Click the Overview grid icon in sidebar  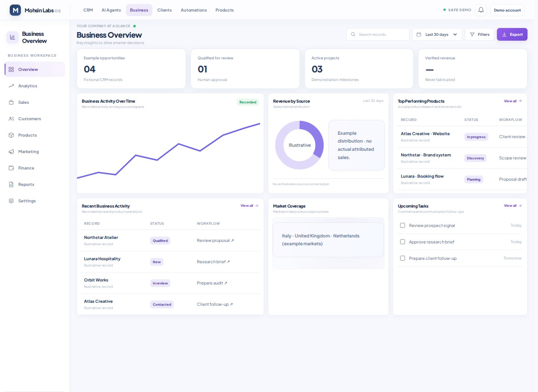click(x=11, y=69)
